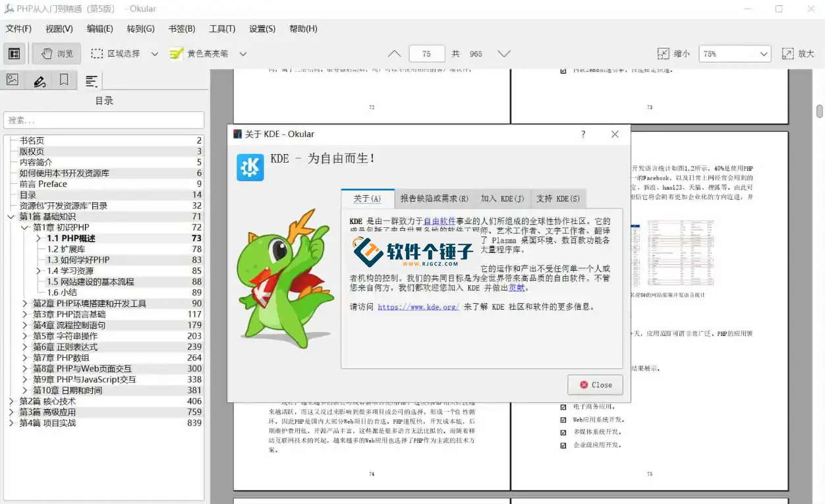Activate the 浏览 browse hand tool

57,54
